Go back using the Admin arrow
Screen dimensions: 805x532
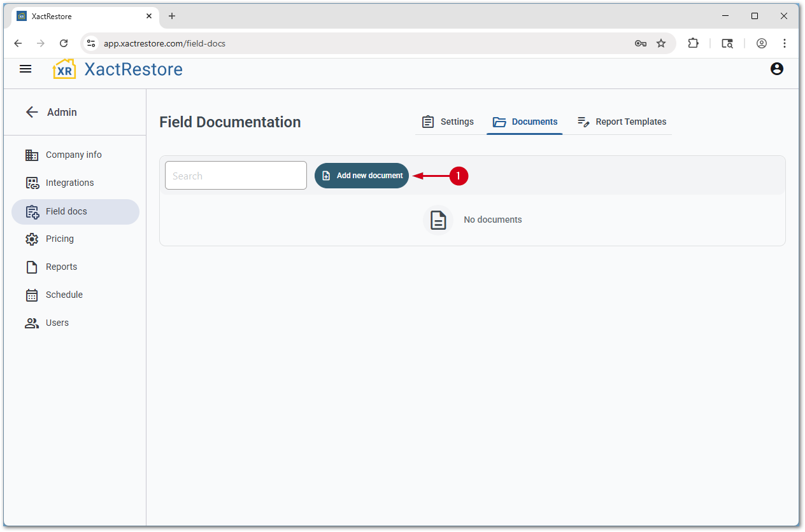pyautogui.click(x=32, y=112)
